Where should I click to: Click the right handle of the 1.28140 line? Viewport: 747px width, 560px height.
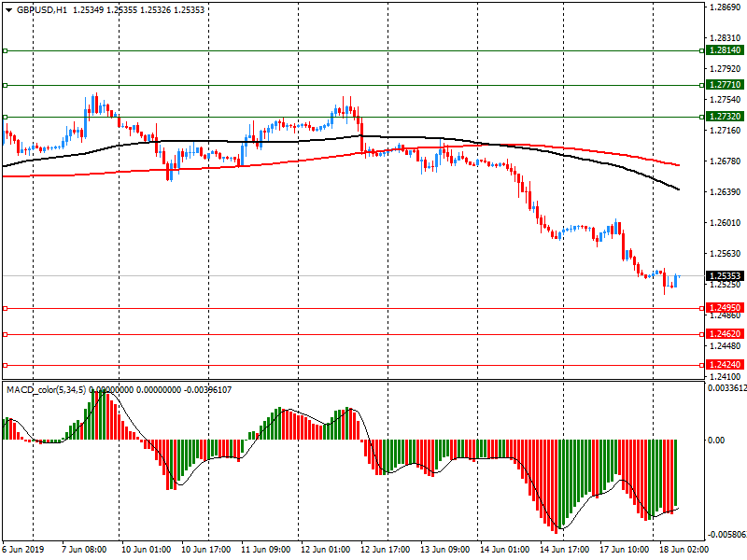pos(701,50)
